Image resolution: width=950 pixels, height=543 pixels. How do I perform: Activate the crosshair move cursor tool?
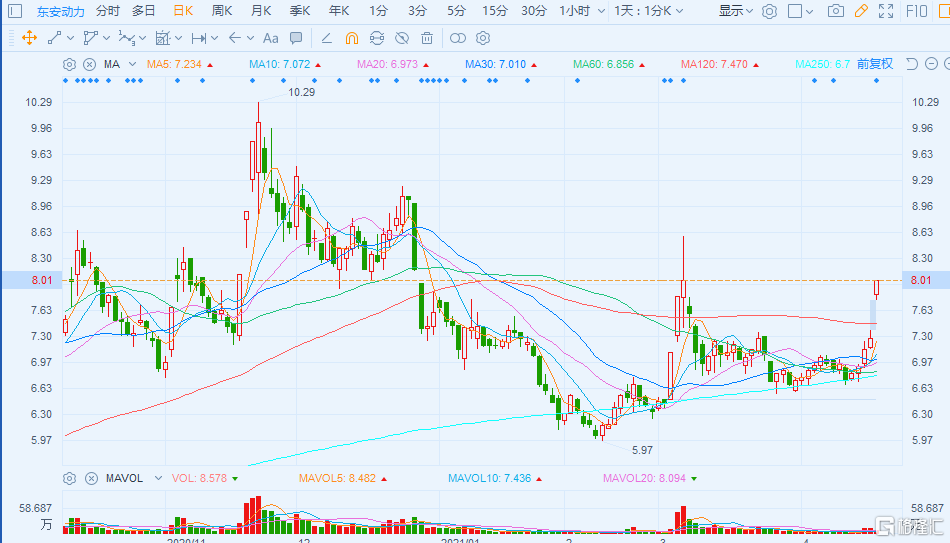28,38
